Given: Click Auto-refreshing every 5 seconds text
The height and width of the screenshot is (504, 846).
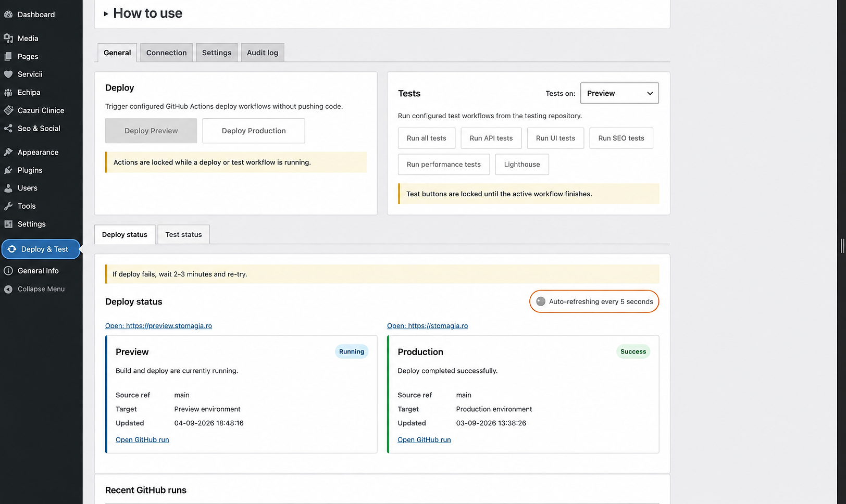Looking at the screenshot, I should [x=601, y=301].
